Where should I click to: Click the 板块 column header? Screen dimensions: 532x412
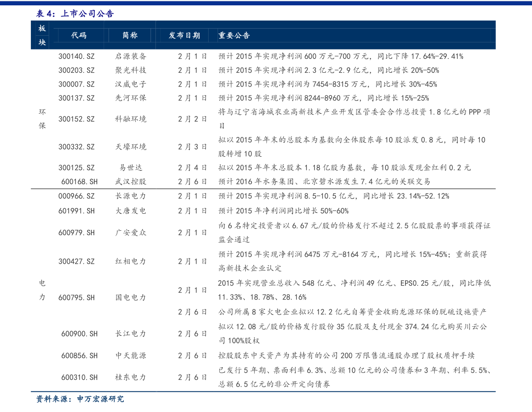[x=42, y=36]
